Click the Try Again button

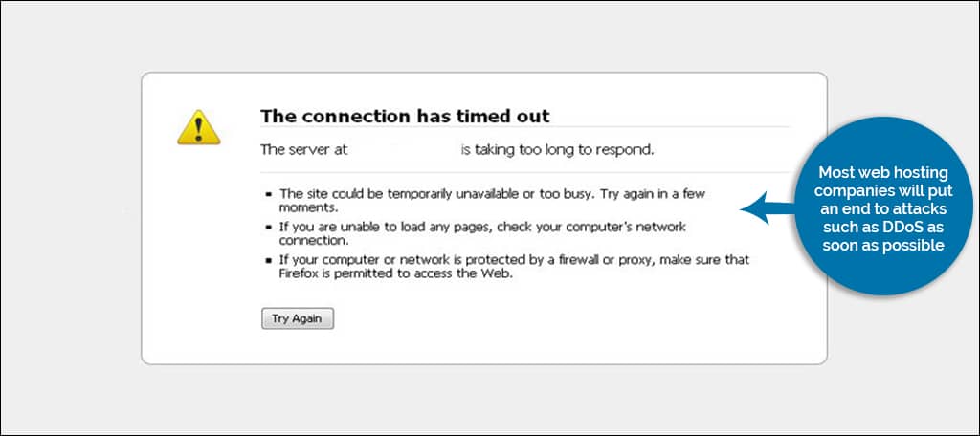pyautogui.click(x=298, y=318)
